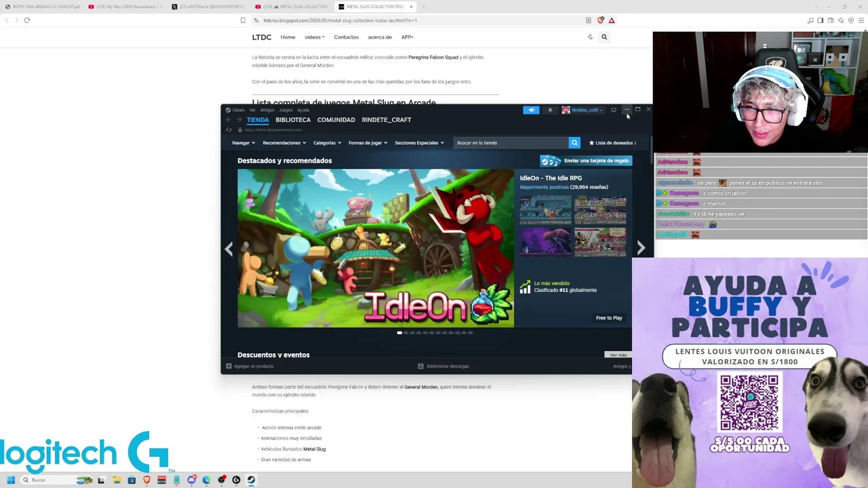Open Lista de deseados wishlist
The width and height of the screenshot is (868, 488).
612,143
